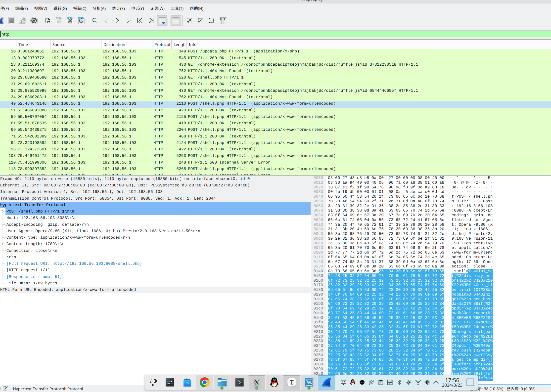The image size is (551, 392).
Task: Expand the POST /shell.php HTTP/1.1 line
Action: (3, 211)
